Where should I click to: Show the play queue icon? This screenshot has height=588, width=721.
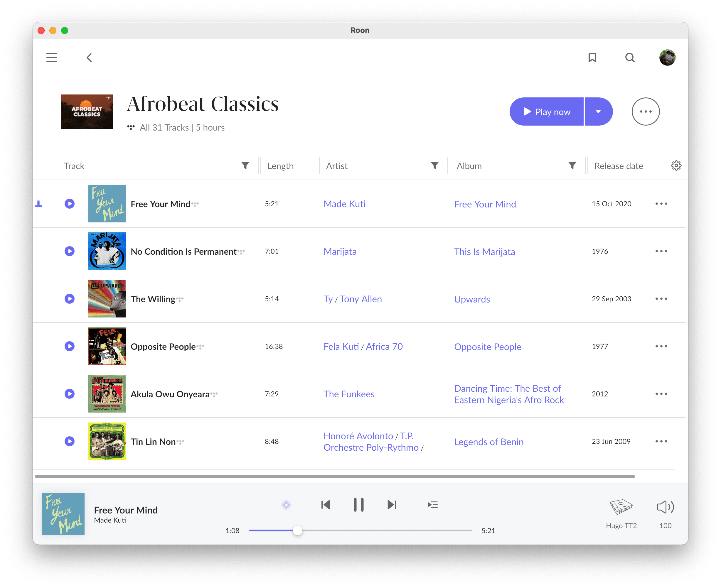[x=432, y=505]
